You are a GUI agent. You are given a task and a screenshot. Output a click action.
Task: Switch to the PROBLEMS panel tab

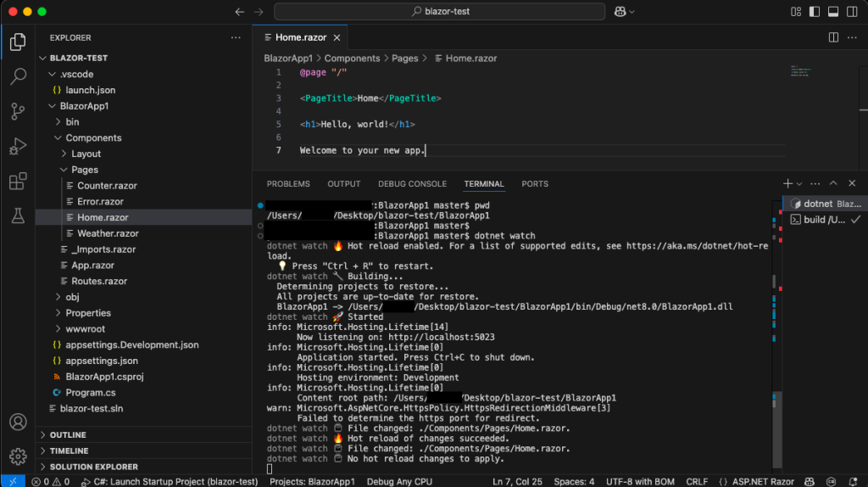(x=288, y=183)
